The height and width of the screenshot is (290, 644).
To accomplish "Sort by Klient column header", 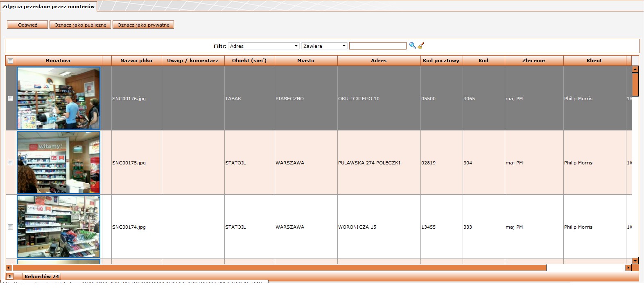I will (x=594, y=61).
